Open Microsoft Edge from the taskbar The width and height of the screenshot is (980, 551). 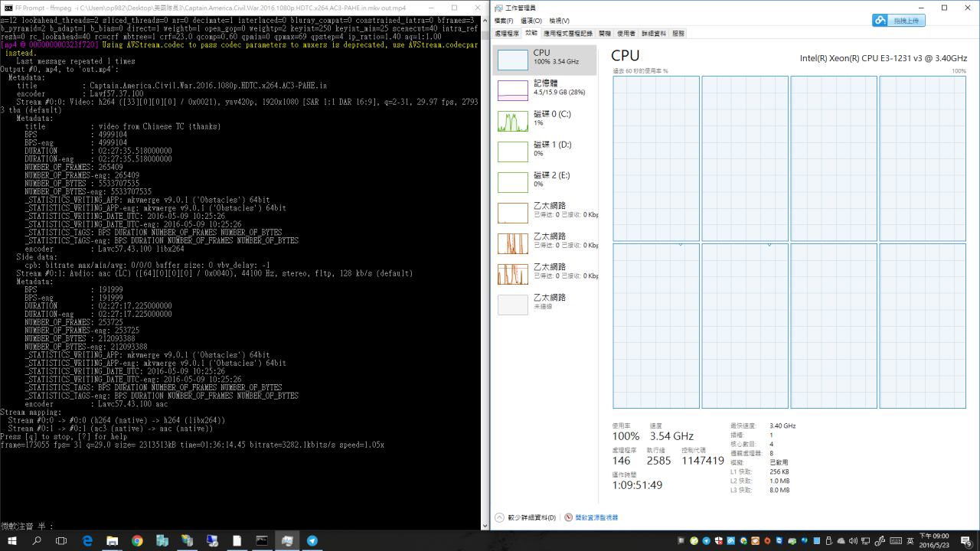[87, 540]
